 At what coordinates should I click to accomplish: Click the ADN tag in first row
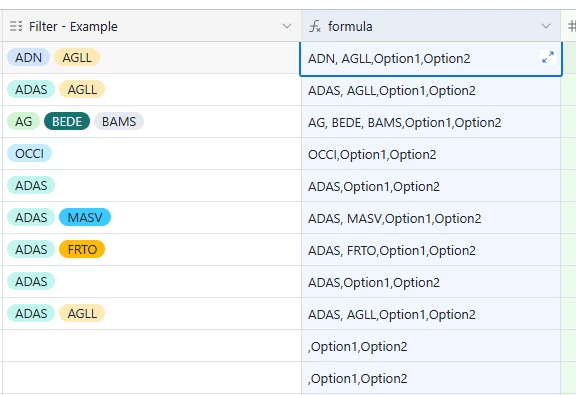tap(28, 57)
